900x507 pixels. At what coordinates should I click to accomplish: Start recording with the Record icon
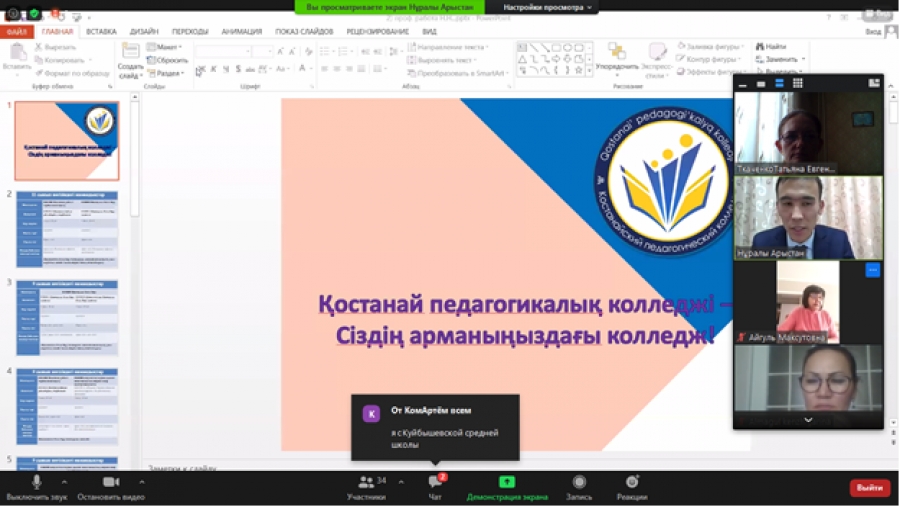[579, 482]
